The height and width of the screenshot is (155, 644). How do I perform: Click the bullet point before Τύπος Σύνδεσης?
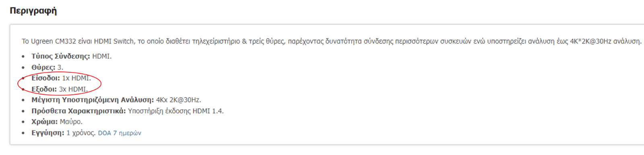pyautogui.click(x=23, y=57)
